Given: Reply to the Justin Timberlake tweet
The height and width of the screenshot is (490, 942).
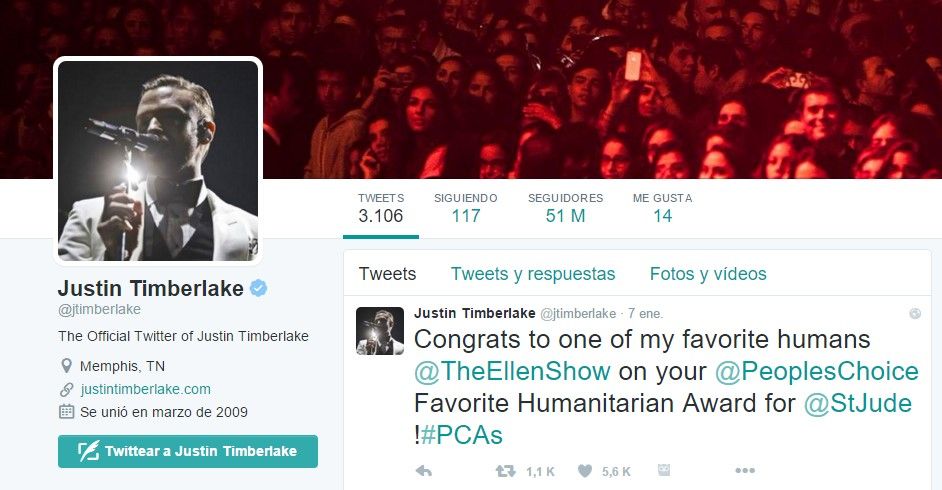Looking at the screenshot, I should click(x=424, y=471).
